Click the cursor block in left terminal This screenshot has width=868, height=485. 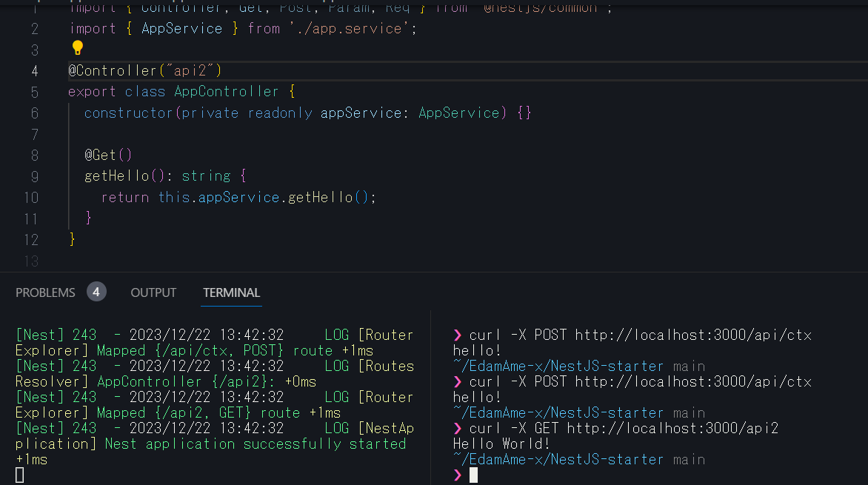(x=20, y=475)
